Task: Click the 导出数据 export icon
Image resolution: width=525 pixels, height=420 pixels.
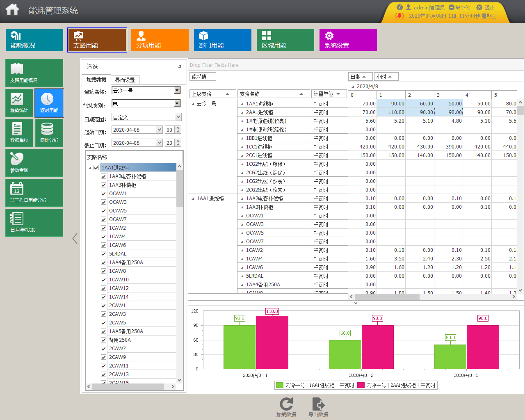Action: click(318, 404)
